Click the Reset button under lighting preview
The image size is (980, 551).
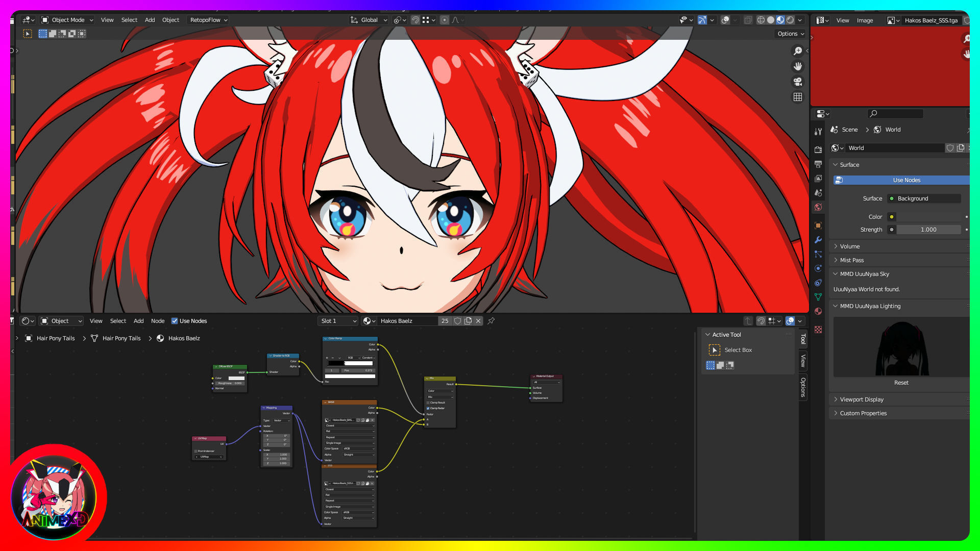(901, 383)
